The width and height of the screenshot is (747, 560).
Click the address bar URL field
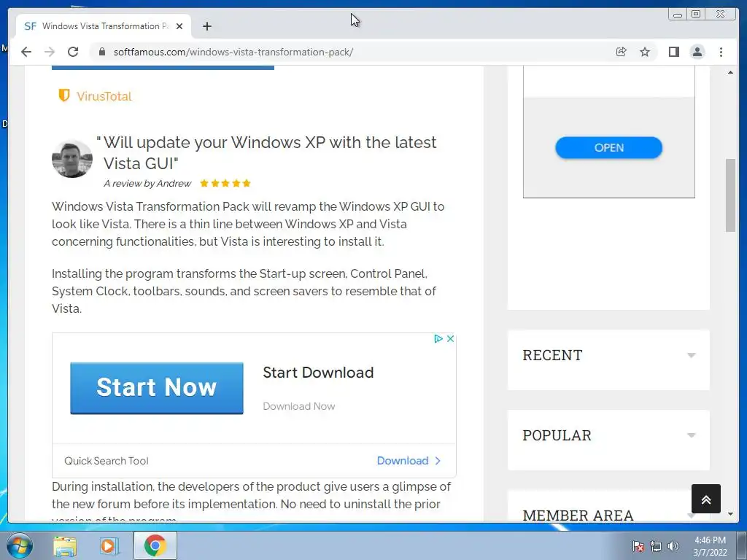tap(352, 52)
